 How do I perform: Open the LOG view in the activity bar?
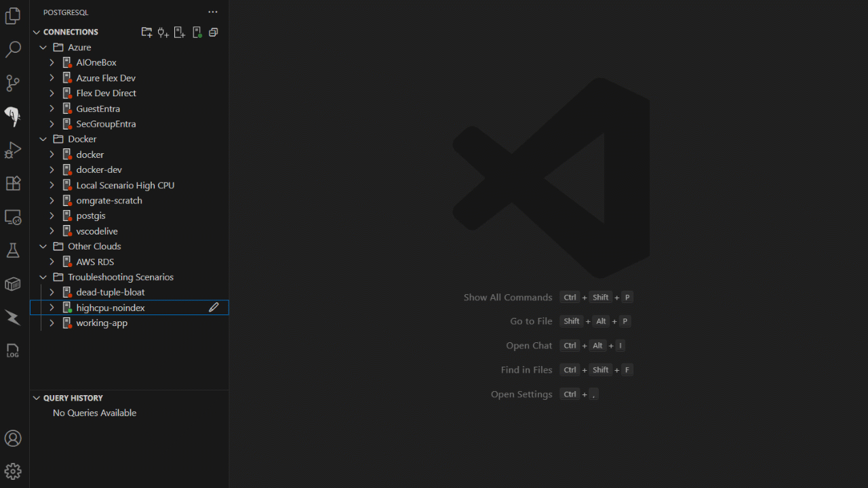[x=13, y=351]
